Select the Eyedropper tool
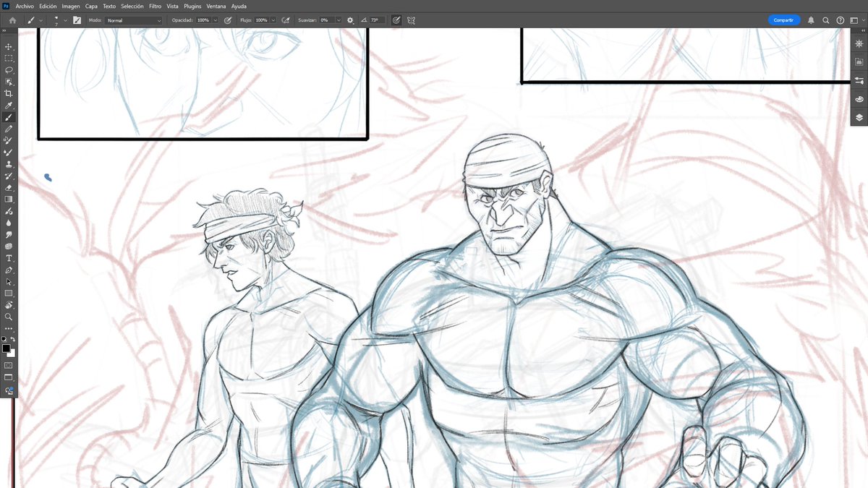868x488 pixels. [x=9, y=106]
